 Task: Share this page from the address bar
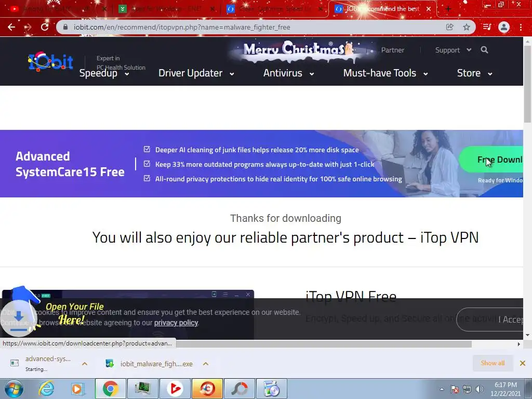[449, 27]
